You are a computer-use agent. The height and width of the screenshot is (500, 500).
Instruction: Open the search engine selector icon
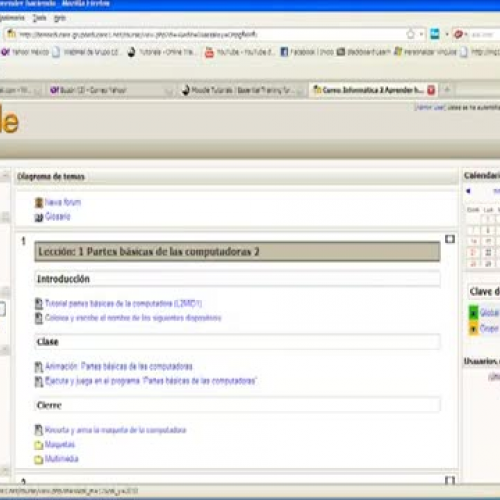(459, 34)
